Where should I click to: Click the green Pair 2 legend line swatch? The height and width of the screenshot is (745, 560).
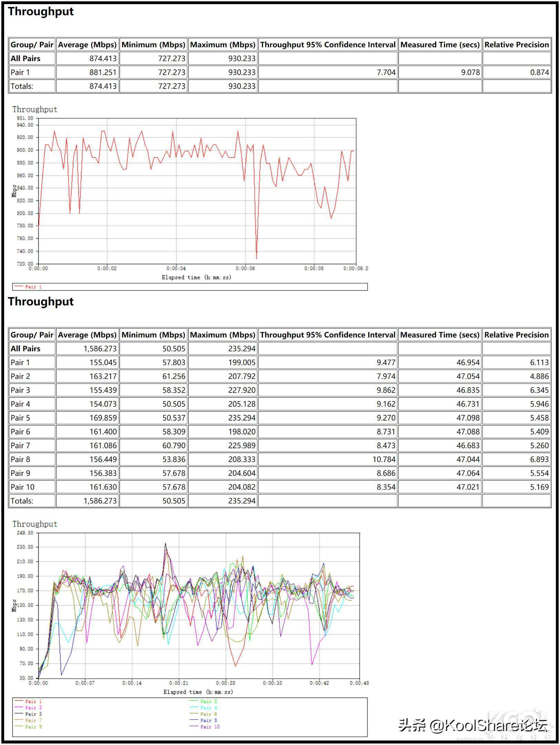(x=194, y=701)
